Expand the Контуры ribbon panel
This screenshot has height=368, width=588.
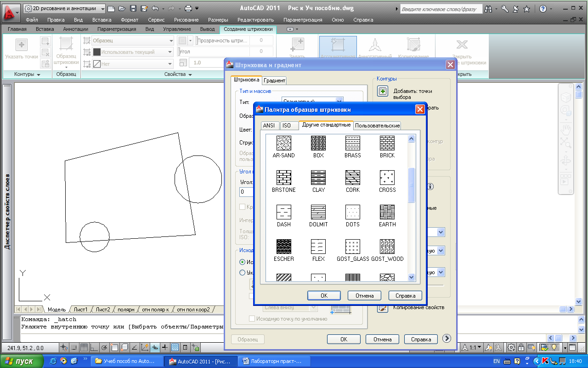point(27,75)
